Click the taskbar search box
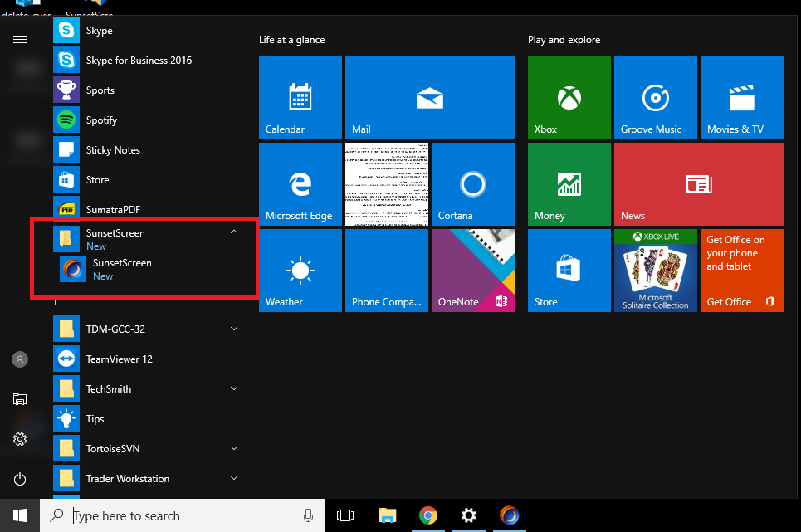Viewport: 801px width, 532px height. (183, 515)
